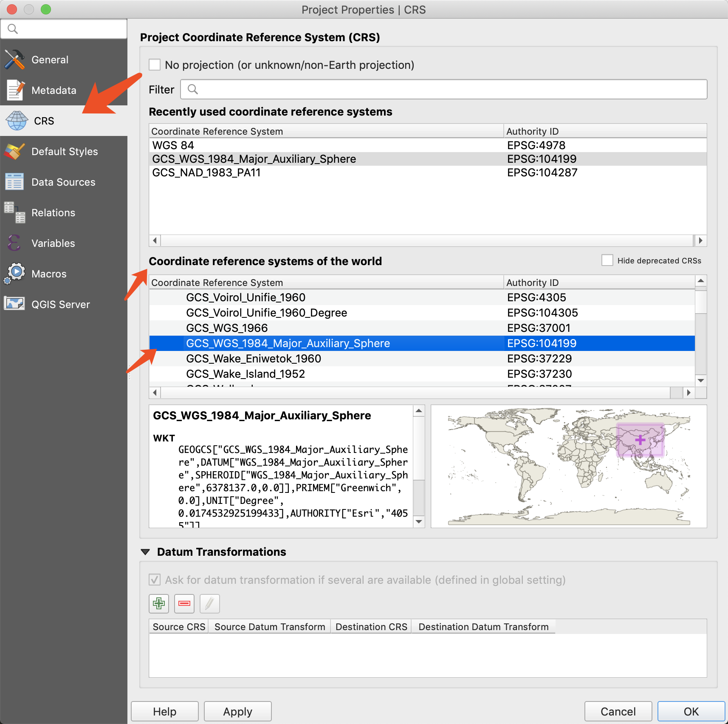This screenshot has height=724, width=728.
Task: Click the Help button
Action: 165,711
